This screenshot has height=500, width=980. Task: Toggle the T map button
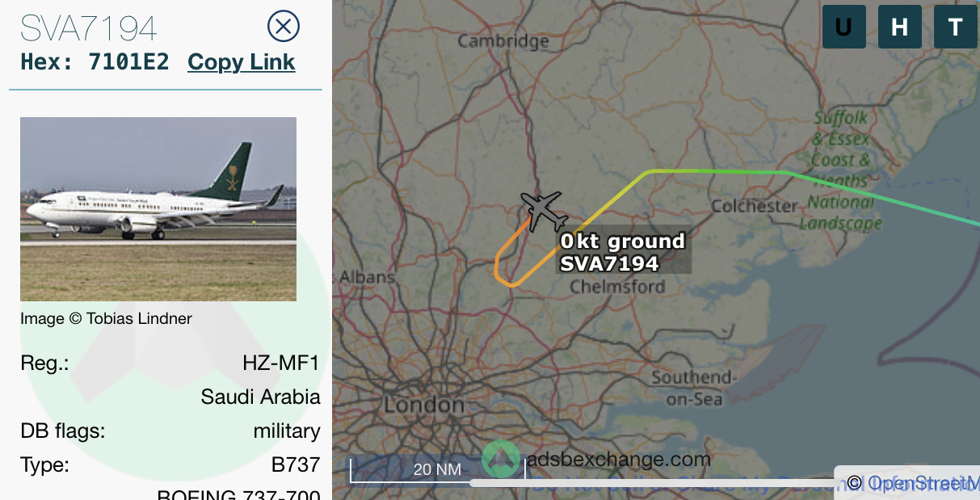956,27
